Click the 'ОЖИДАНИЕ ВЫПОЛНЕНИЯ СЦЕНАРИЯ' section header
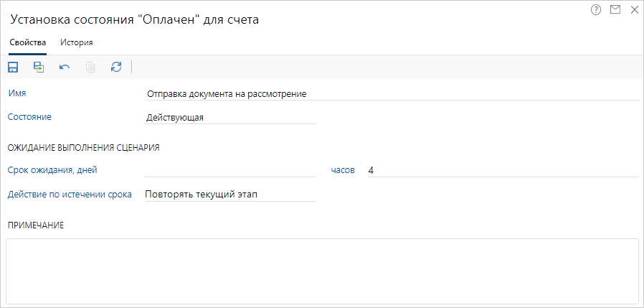This screenshot has width=644, height=308. point(83,148)
